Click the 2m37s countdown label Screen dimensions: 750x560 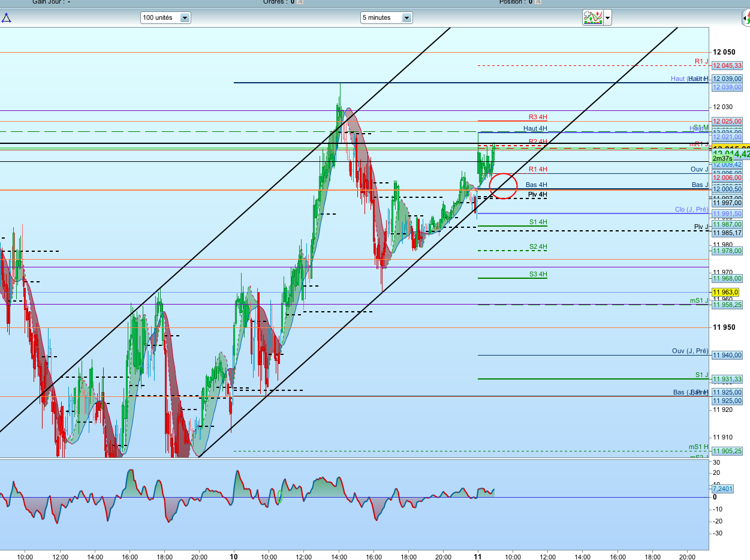coord(723,158)
